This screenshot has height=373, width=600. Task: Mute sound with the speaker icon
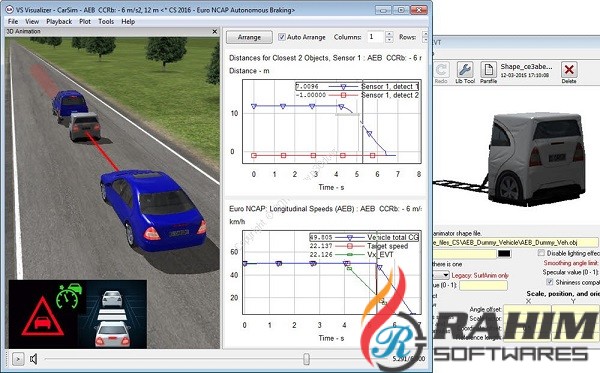[x=34, y=359]
